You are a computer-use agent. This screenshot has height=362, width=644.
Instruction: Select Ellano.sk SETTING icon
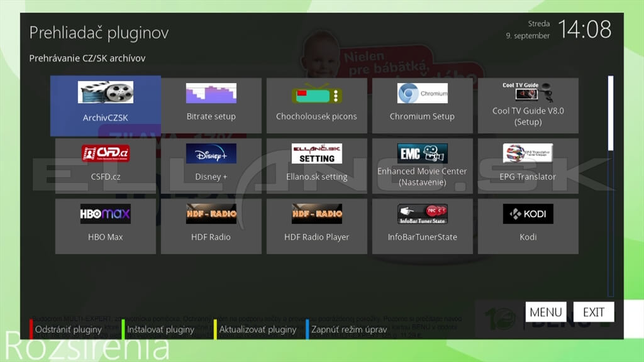coord(317,153)
